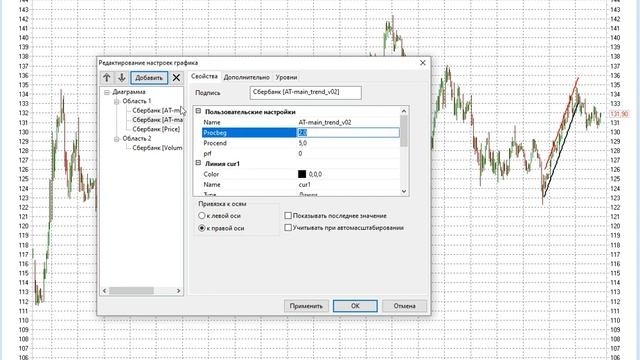Open black Color swatch for cur1
This screenshot has height=360, width=640.
(x=302, y=174)
